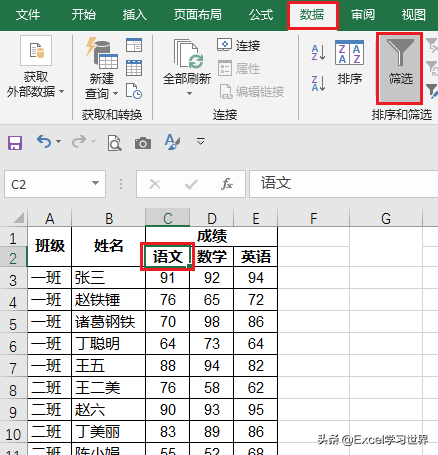Click the Show Queries icon
438x455 pixels.
tap(134, 45)
